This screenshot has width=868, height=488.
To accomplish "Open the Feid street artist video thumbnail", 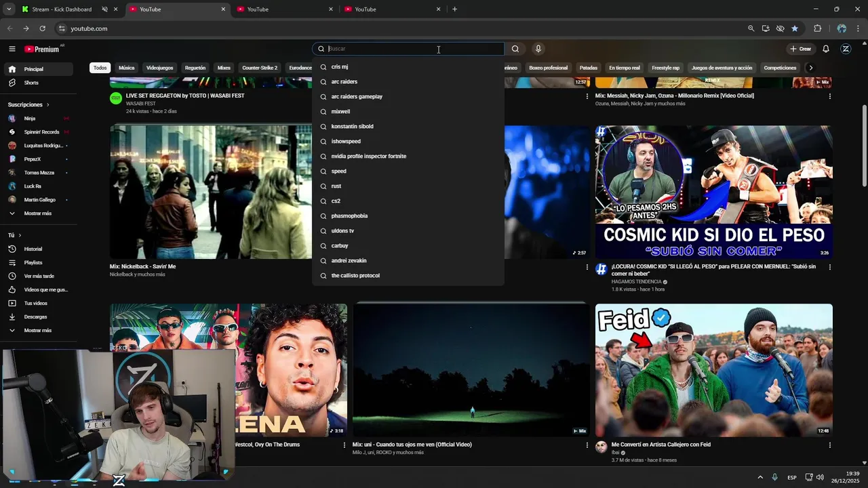I will 713,370.
